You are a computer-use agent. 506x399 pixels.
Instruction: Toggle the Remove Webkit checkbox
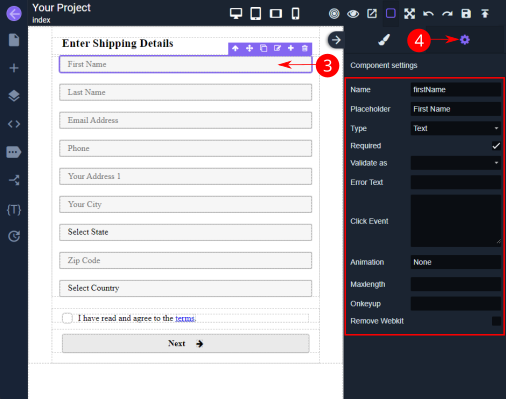496,321
